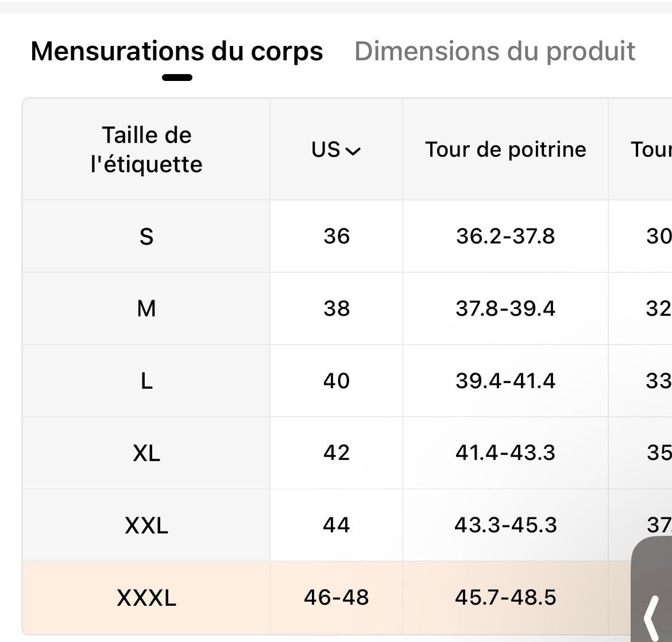The image size is (672, 642).
Task: Select the S size row label
Action: click(146, 237)
